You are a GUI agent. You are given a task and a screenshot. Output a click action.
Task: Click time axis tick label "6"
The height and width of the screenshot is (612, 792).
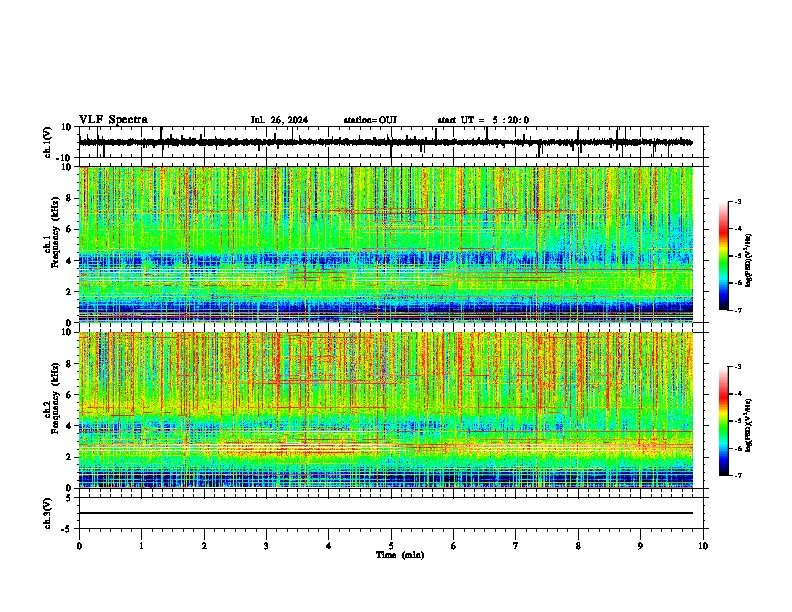454,546
